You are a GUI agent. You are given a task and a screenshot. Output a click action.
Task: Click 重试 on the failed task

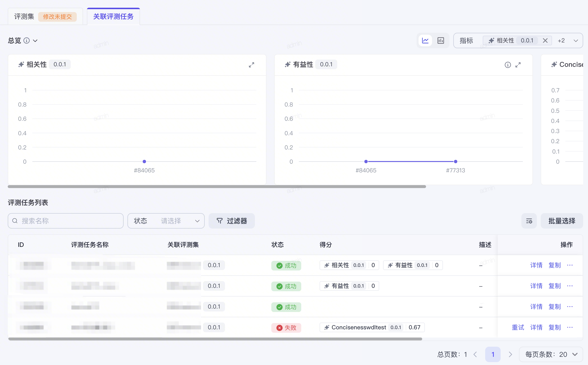(518, 327)
